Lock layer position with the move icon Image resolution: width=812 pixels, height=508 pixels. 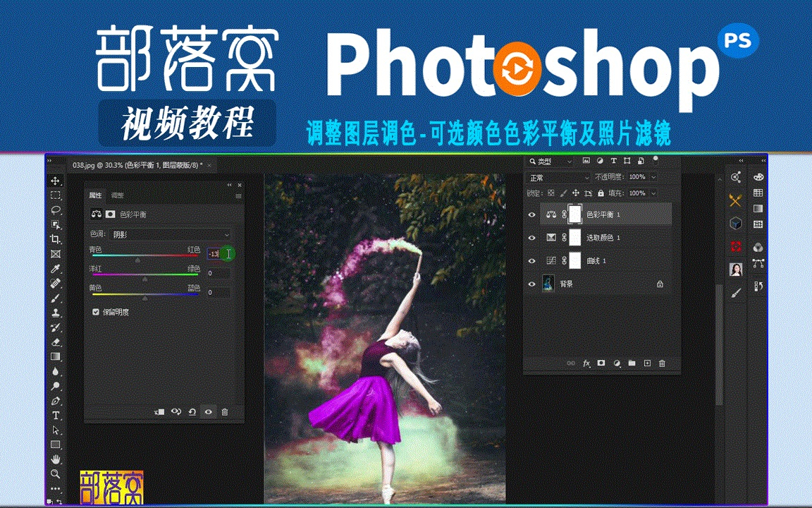(x=575, y=193)
